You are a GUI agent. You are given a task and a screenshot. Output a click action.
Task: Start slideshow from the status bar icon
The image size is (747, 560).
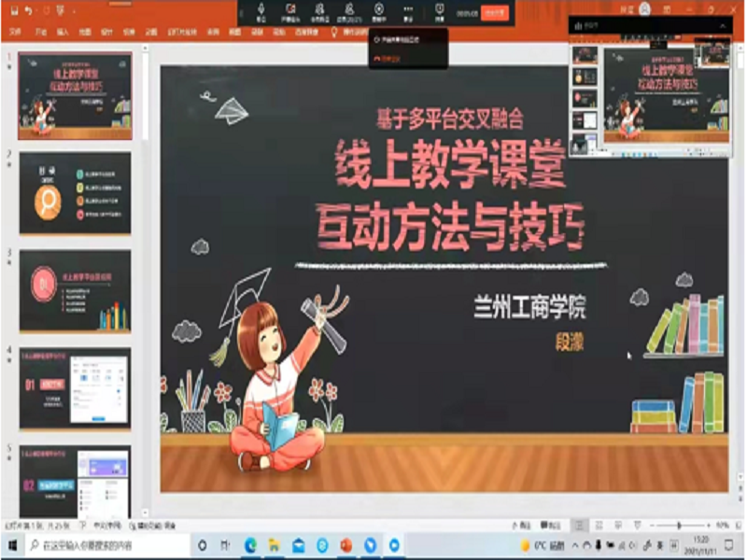coord(636,525)
